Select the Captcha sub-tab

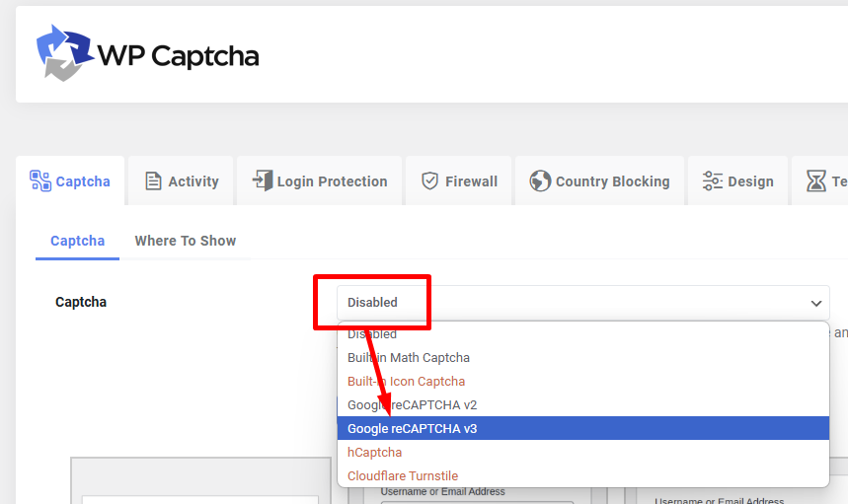click(x=78, y=241)
